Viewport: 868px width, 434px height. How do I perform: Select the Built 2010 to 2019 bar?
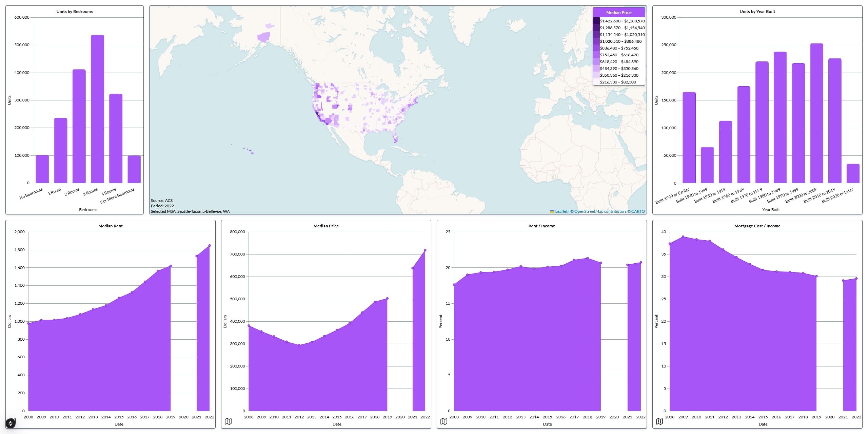pyautogui.click(x=835, y=121)
